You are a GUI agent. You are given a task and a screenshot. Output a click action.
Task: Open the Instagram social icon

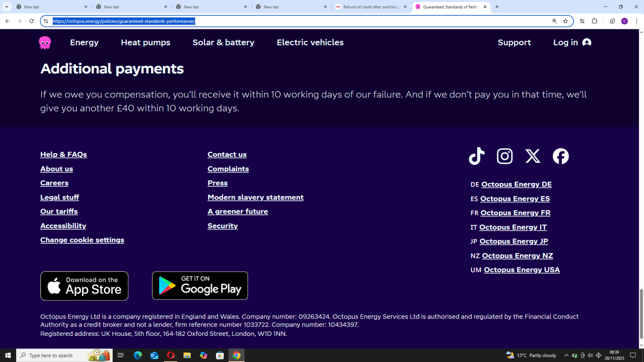pyautogui.click(x=505, y=156)
